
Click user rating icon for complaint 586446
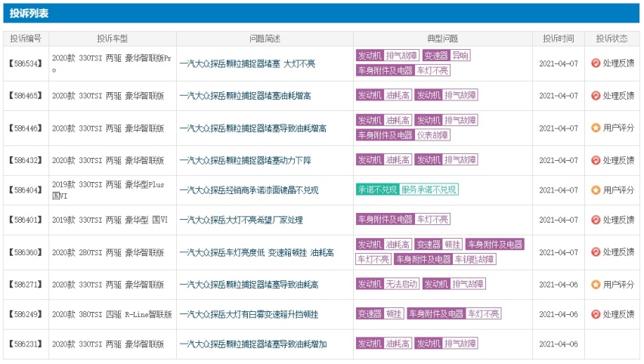pos(596,128)
